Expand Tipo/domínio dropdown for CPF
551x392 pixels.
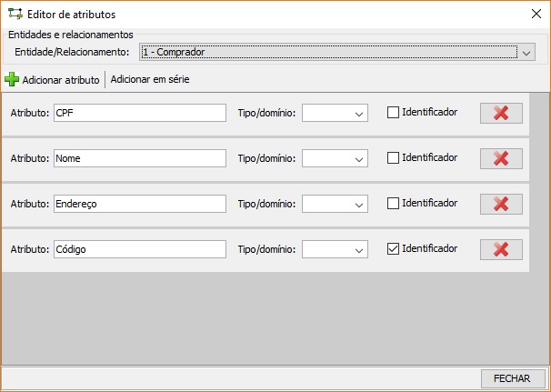[x=335, y=113]
